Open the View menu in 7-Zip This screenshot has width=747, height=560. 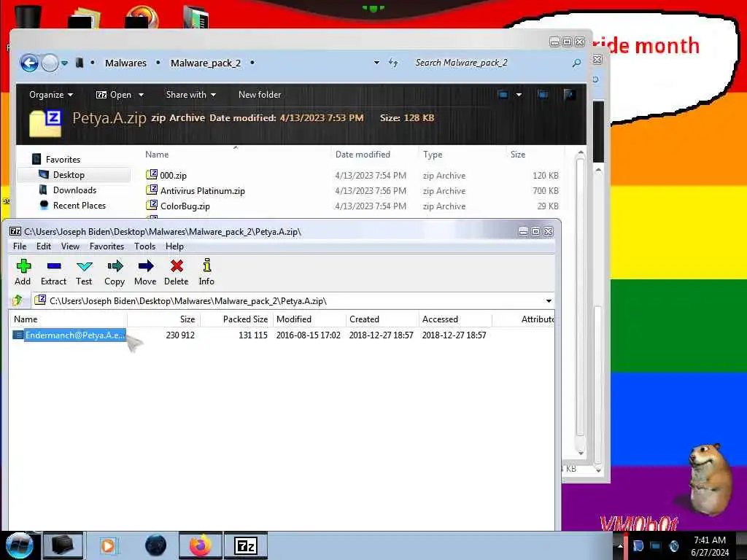click(70, 246)
